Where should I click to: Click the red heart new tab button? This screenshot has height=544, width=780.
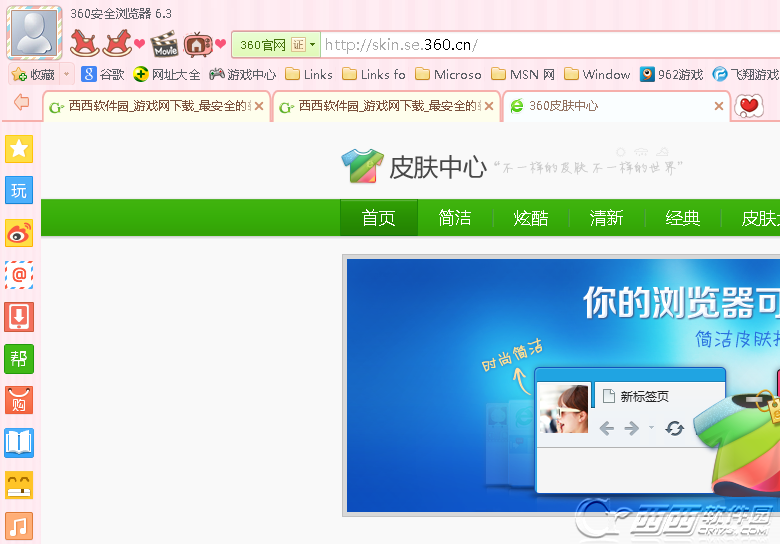749,106
